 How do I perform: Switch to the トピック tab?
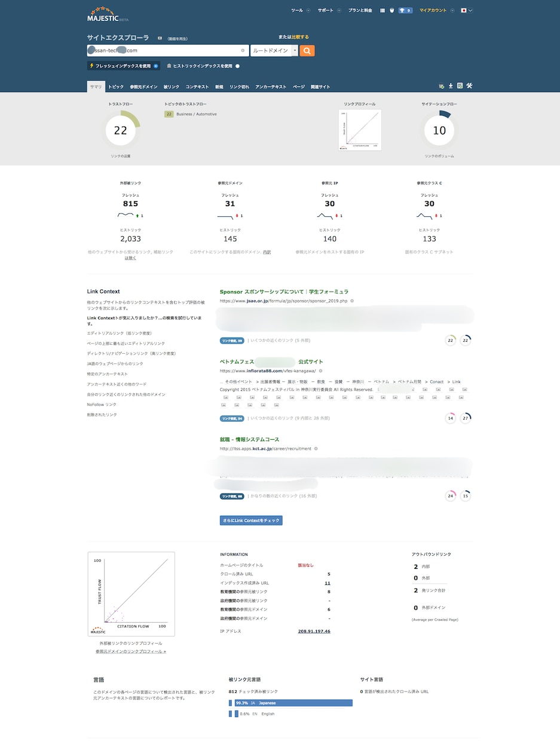(116, 87)
